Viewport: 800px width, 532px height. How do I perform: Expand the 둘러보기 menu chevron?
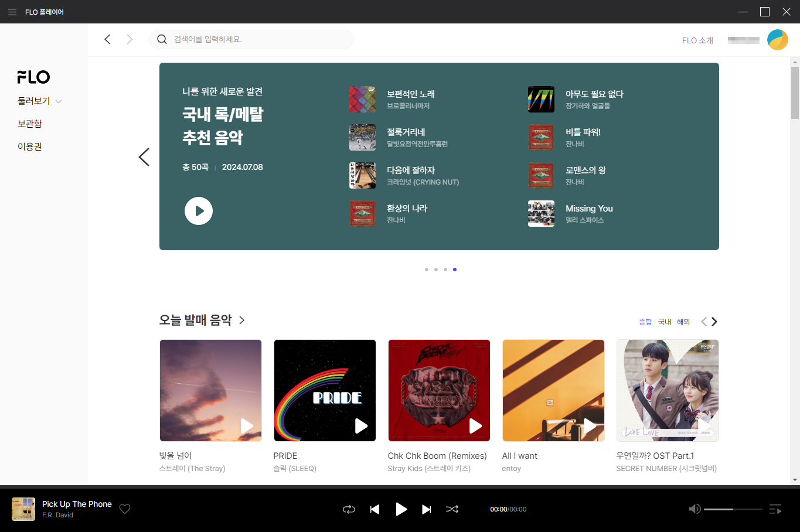click(x=59, y=101)
